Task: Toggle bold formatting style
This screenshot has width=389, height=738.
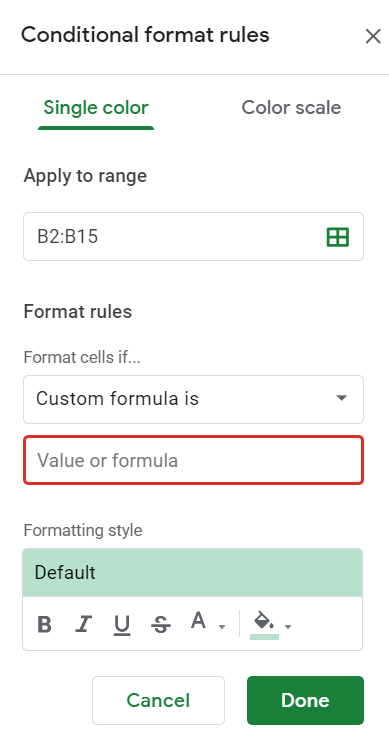Action: click(44, 625)
